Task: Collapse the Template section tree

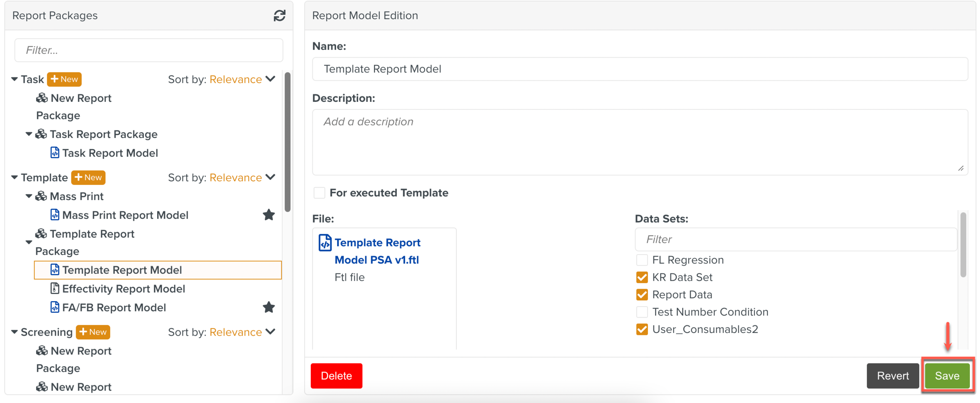Action: (x=15, y=177)
